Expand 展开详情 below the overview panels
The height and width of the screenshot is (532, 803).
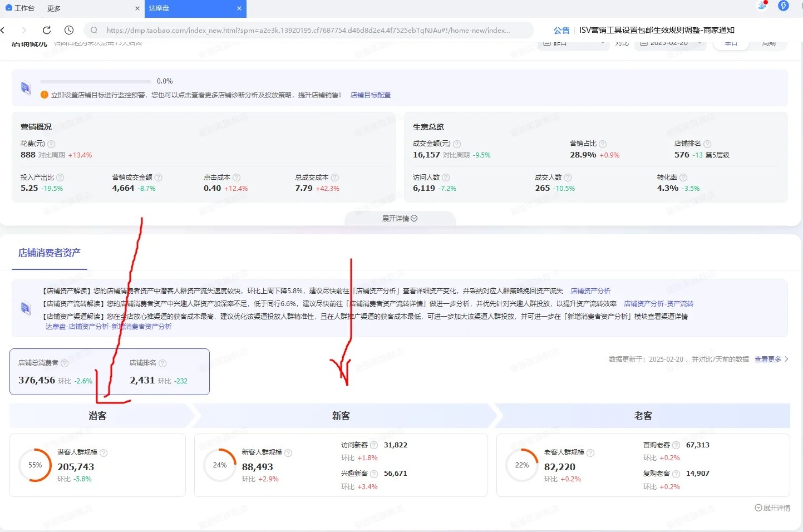point(400,218)
